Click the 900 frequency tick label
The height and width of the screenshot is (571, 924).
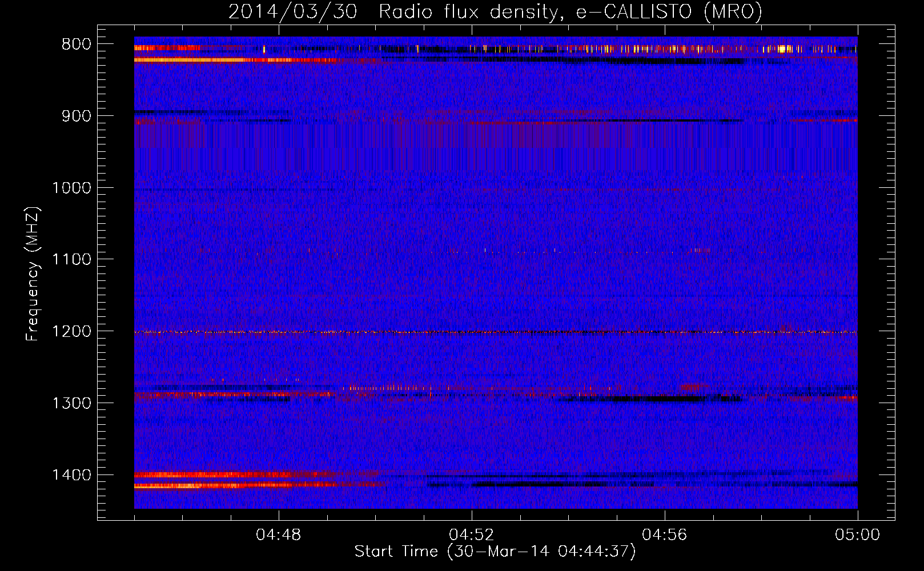click(x=77, y=116)
